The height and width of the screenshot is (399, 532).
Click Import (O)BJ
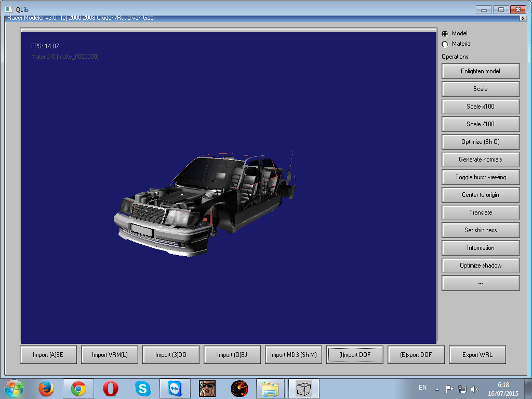[x=232, y=354]
